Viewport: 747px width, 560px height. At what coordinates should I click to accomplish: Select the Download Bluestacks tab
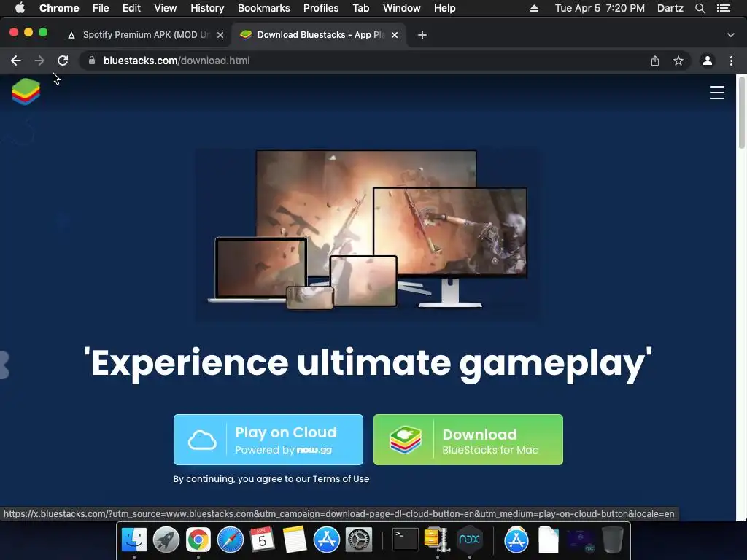point(320,35)
